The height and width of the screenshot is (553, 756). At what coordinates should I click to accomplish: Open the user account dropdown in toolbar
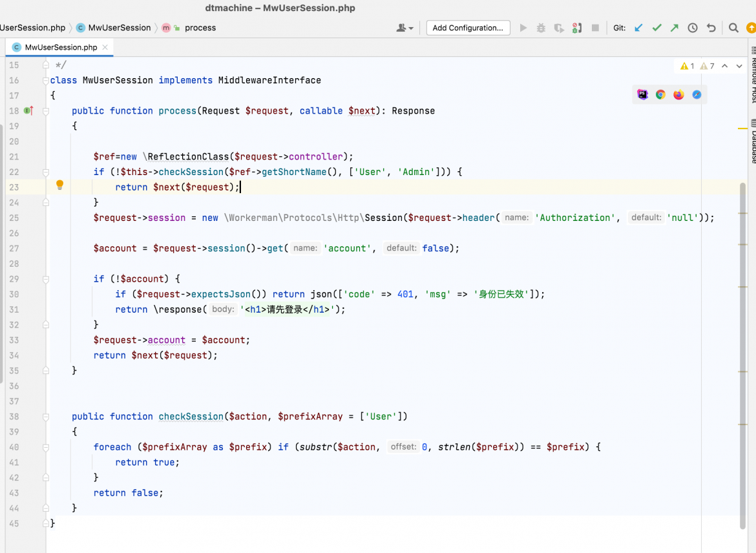pos(405,28)
